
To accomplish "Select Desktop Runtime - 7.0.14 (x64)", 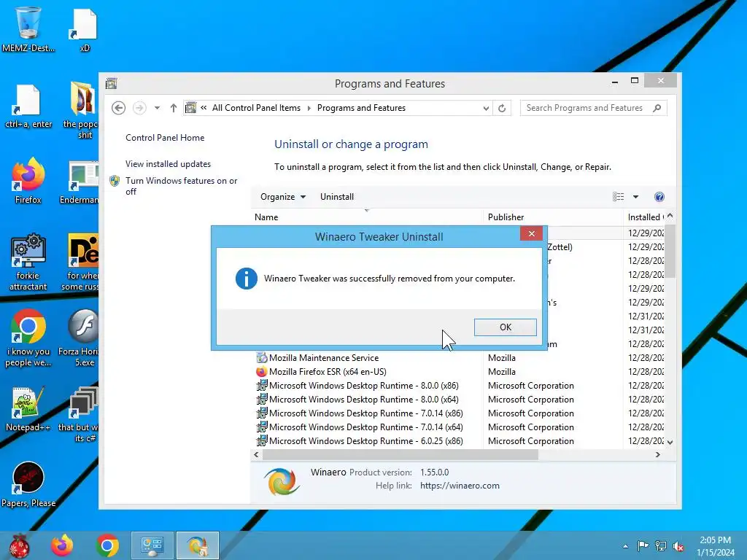I will (457, 427).
